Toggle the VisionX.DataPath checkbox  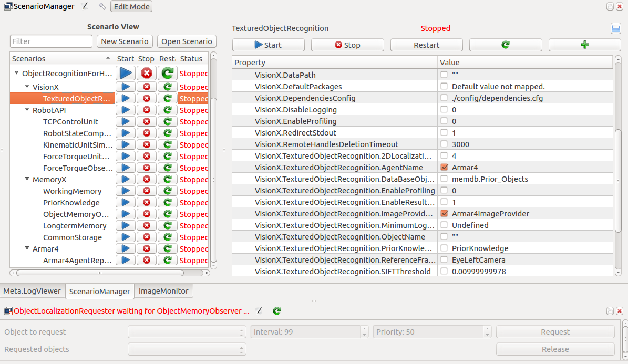coord(444,75)
